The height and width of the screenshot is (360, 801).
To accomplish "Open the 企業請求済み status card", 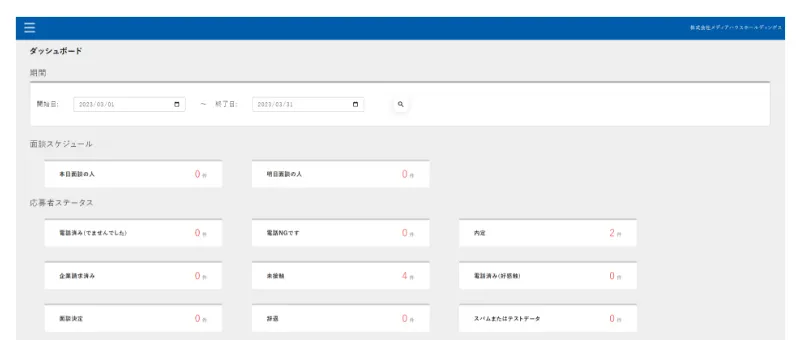I will click(x=133, y=276).
